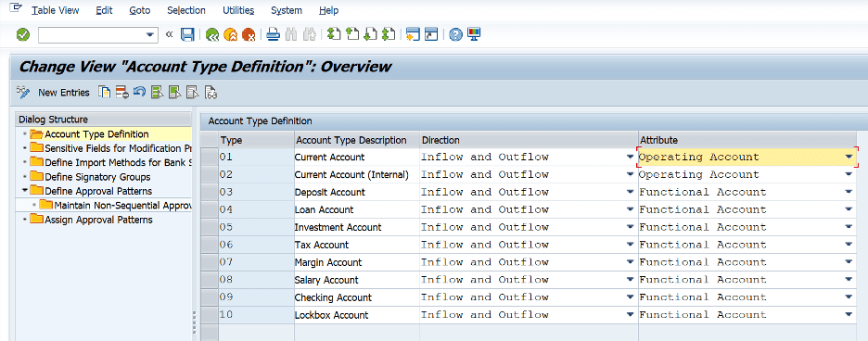868x341 pixels.
Task: Open Attribute dropdown for Current Account row
Action: 849,158
